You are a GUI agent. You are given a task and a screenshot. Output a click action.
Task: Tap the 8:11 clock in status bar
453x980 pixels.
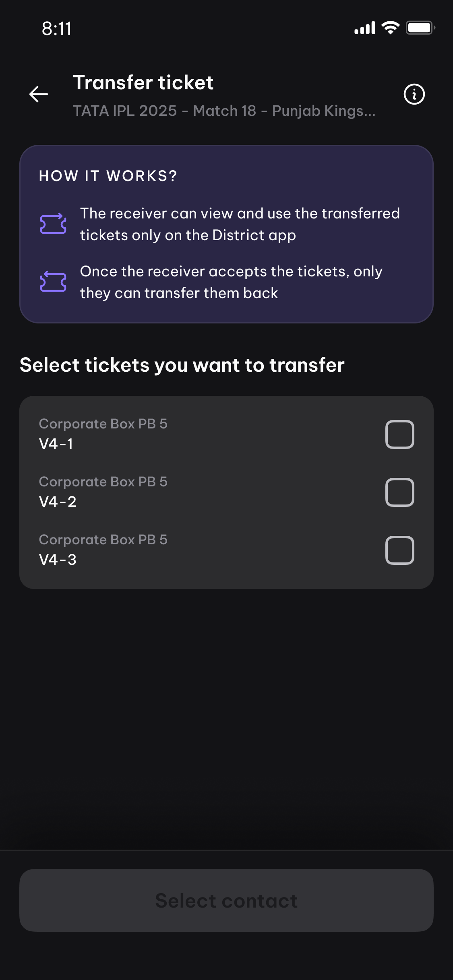[x=57, y=29]
